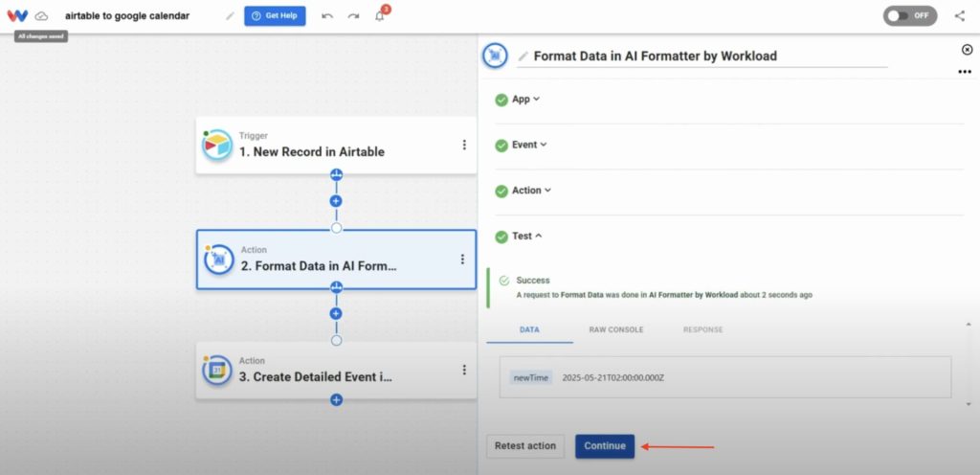Click the cloud save status icon

click(41, 16)
